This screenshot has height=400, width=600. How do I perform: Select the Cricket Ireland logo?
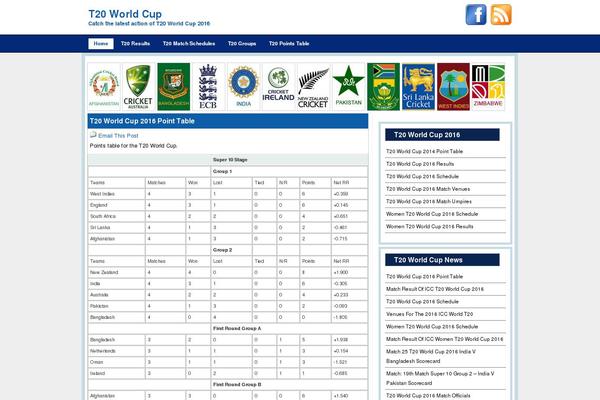[278, 87]
